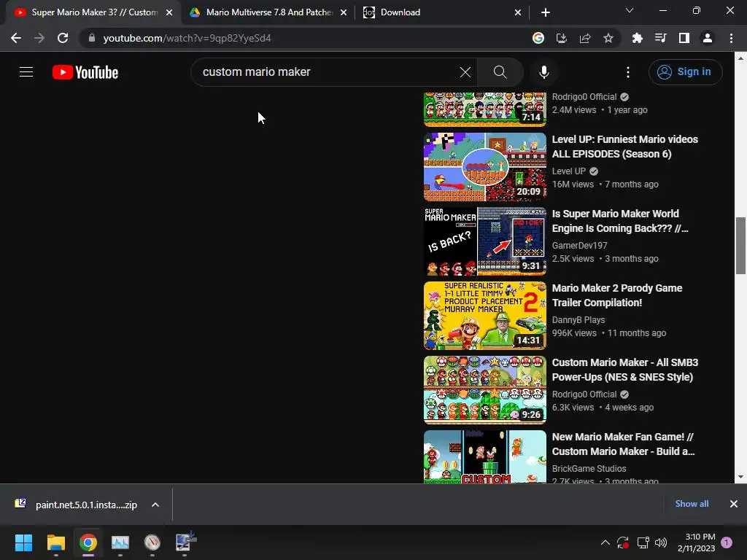Image resolution: width=747 pixels, height=560 pixels.
Task: Show all downloads
Action: pyautogui.click(x=692, y=504)
